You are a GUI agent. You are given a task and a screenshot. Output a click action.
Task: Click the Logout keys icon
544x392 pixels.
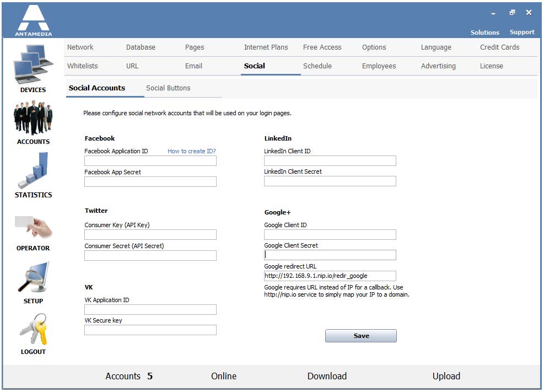pos(33,329)
